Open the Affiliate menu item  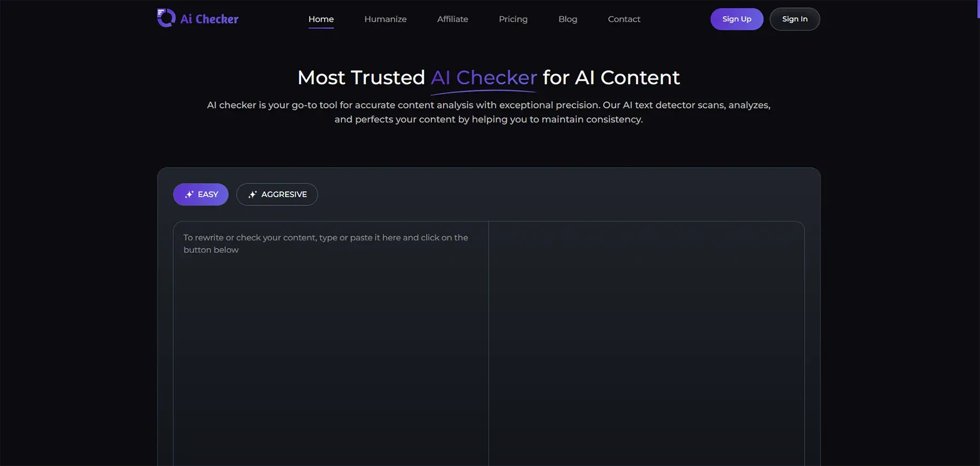[x=452, y=19]
